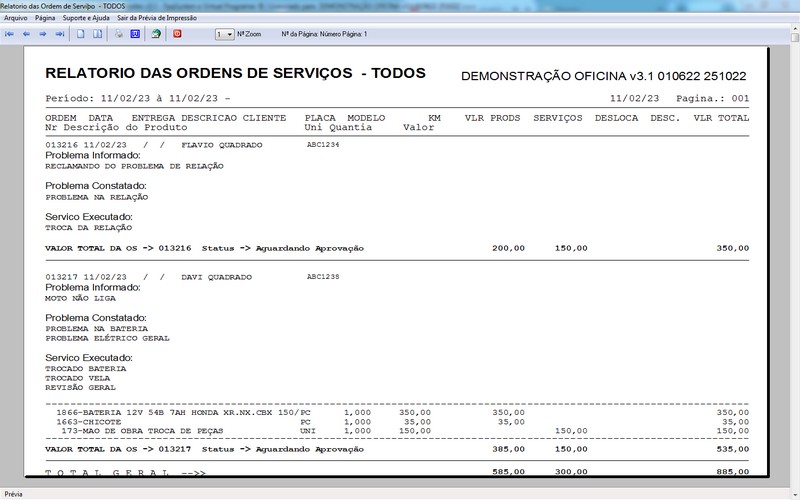Click the text TROCADO BATERIA
800x500 pixels.
click(x=85, y=368)
